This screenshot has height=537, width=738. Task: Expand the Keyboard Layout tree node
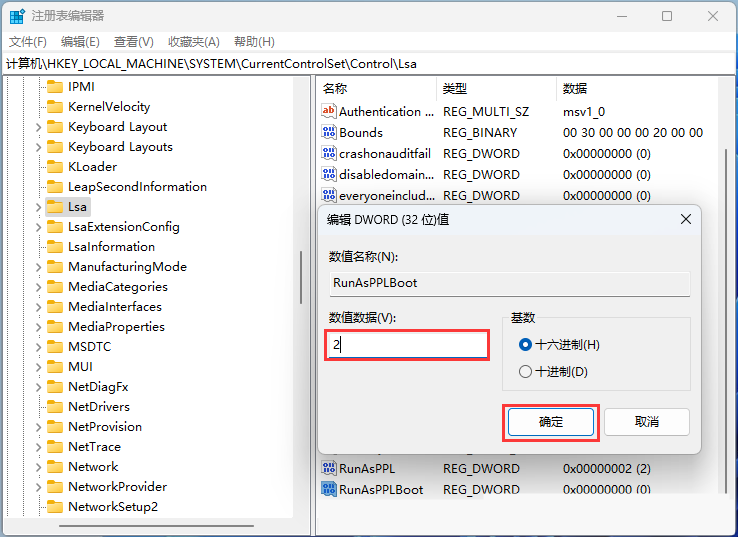tap(39, 128)
